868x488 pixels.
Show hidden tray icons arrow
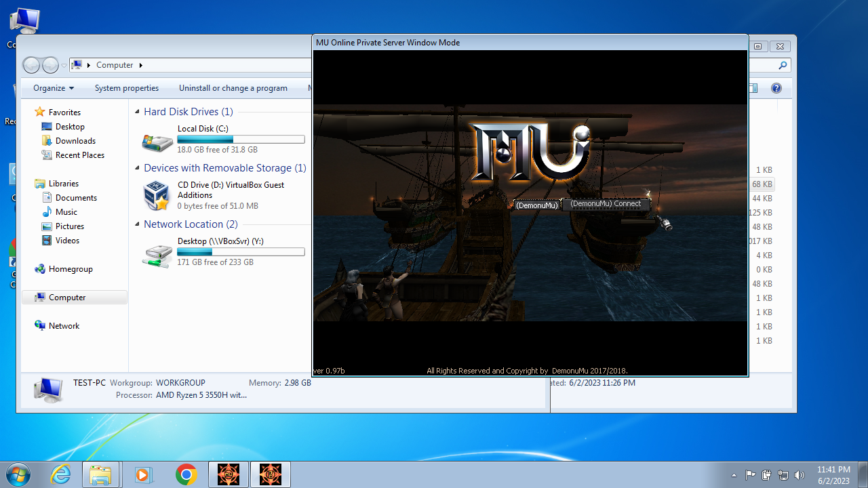[x=734, y=475]
